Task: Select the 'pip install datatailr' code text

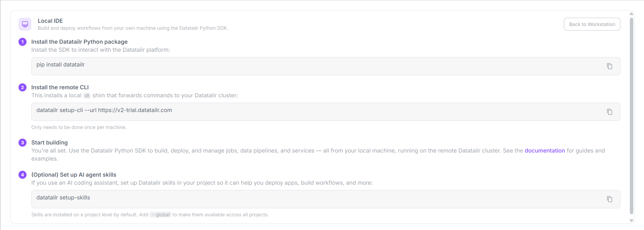Action: click(x=61, y=65)
